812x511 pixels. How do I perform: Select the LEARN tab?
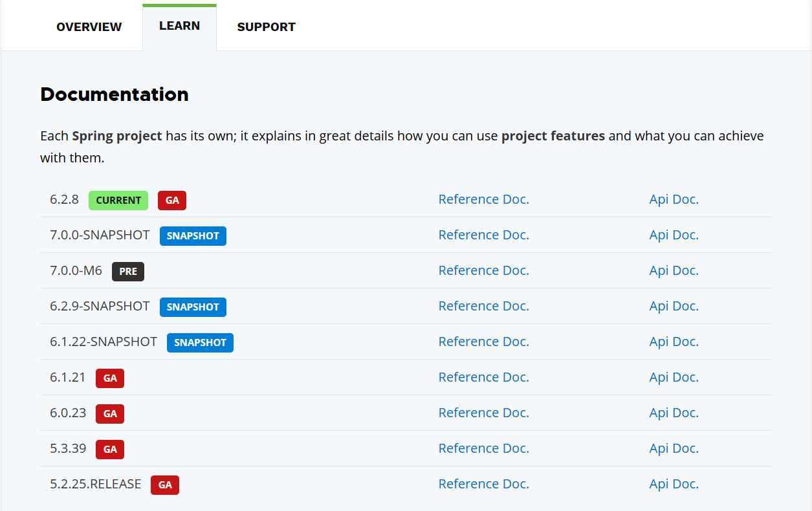point(179,27)
